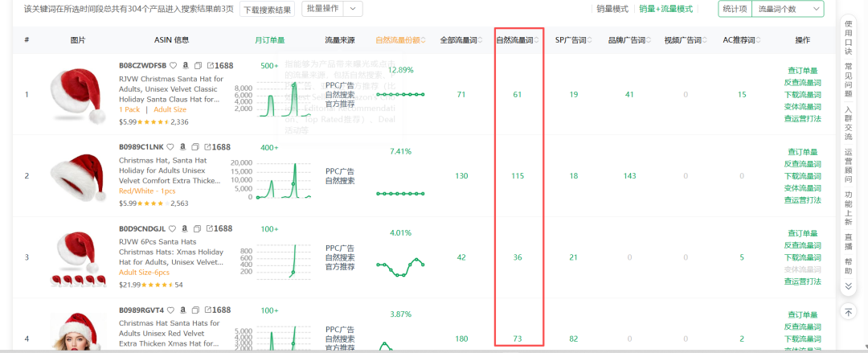Image resolution: width=868 pixels, height=353 pixels.
Task: Favorite ASIN B08CZWDFSB with heart icon
Action: pyautogui.click(x=174, y=65)
